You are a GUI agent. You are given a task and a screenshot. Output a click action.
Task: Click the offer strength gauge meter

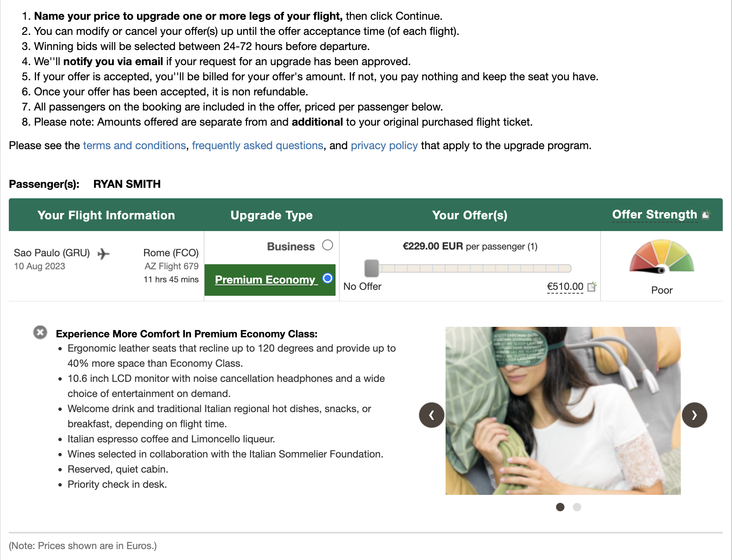click(661, 257)
